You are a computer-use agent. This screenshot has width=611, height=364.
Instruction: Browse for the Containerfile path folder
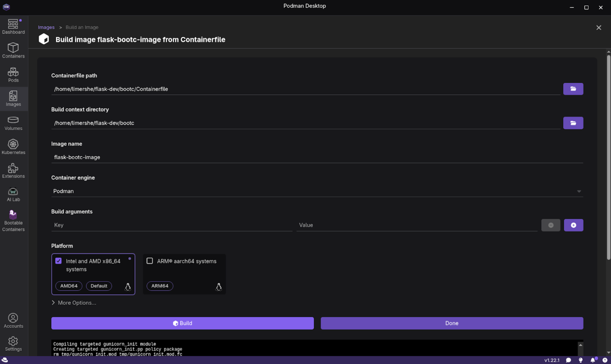coord(573,89)
